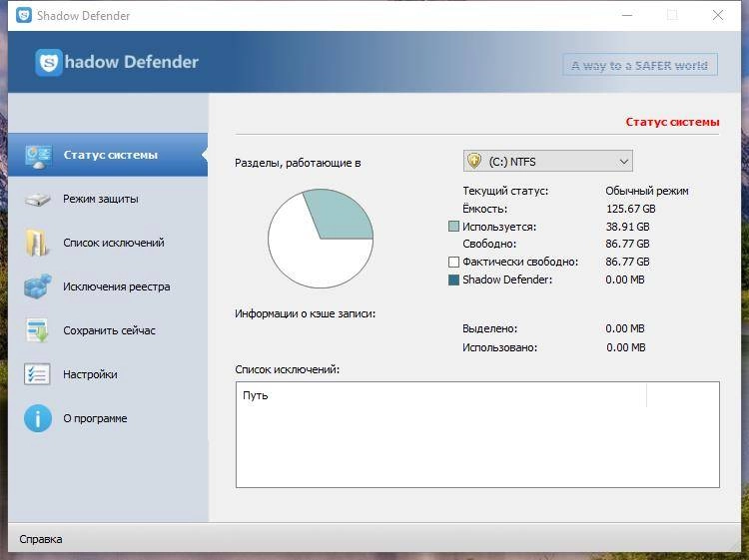This screenshot has height=560, width=749.
Task: Click the Settings checklist icon
Action: (x=37, y=374)
